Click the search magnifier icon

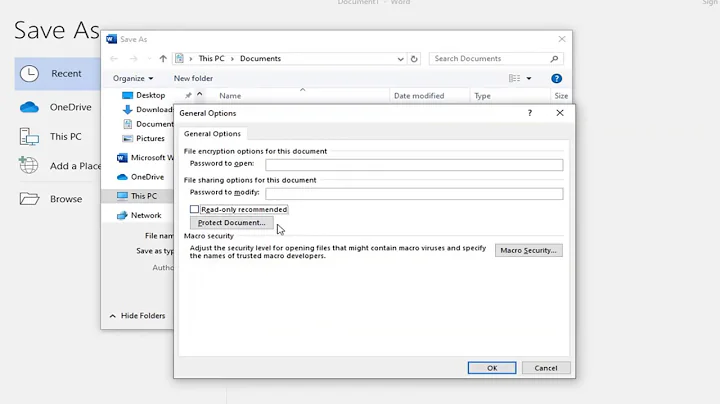tap(555, 59)
